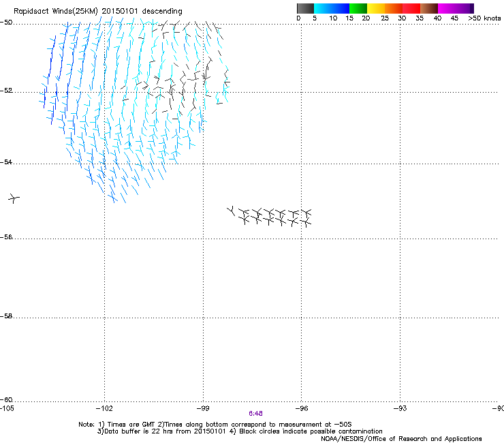Click the '-96' longitude axis label
The height and width of the screenshot is (443, 504).
click(302, 408)
